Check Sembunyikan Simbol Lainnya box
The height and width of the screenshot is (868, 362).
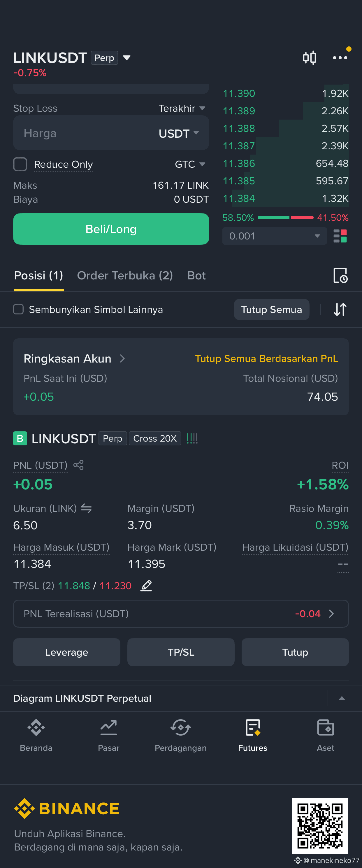coord(19,309)
